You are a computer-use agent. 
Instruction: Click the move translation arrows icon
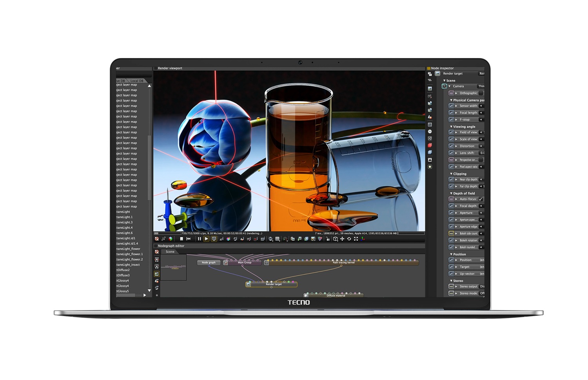coord(343,239)
